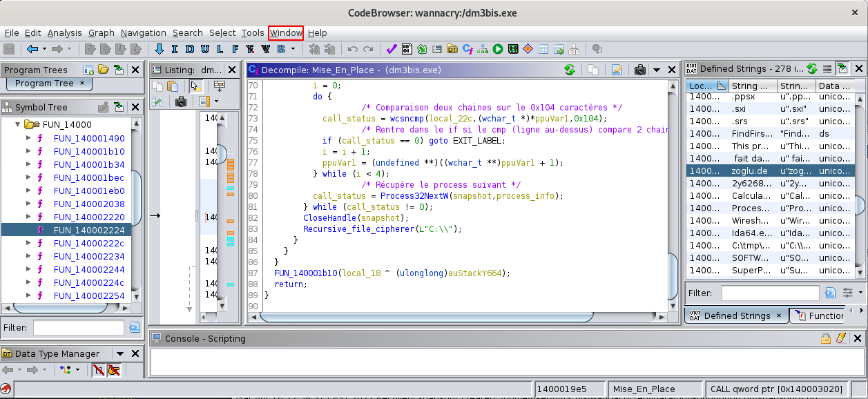
Task: Click the orange diamond bookmarks toolbar icon
Action: [528, 49]
